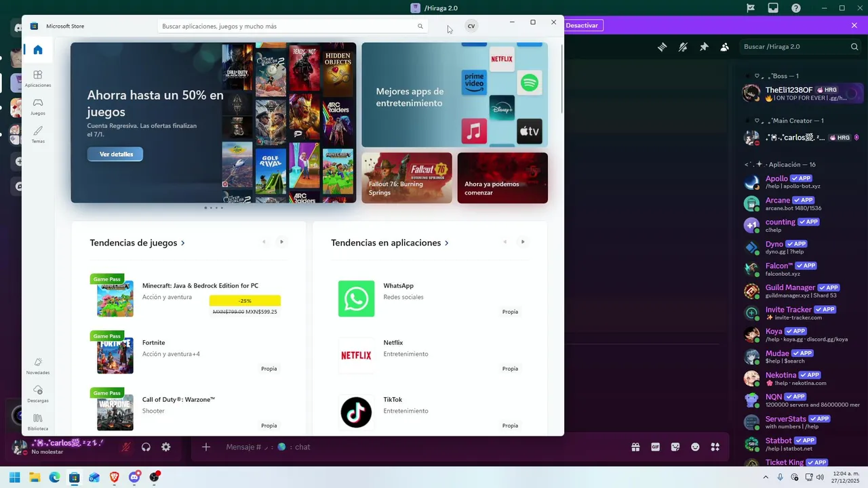Open Juegos section in the Store sidebar
Image resolution: width=868 pixels, height=488 pixels.
pos(38,106)
